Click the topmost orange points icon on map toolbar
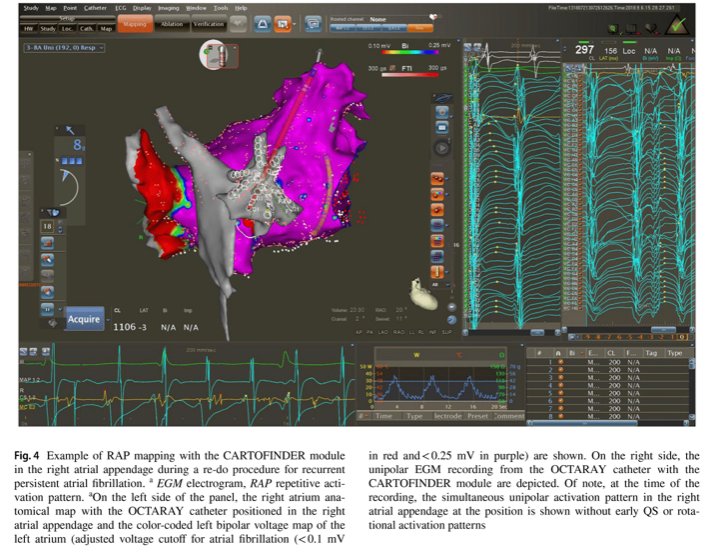This screenshot has height=557, width=717. coord(437,179)
